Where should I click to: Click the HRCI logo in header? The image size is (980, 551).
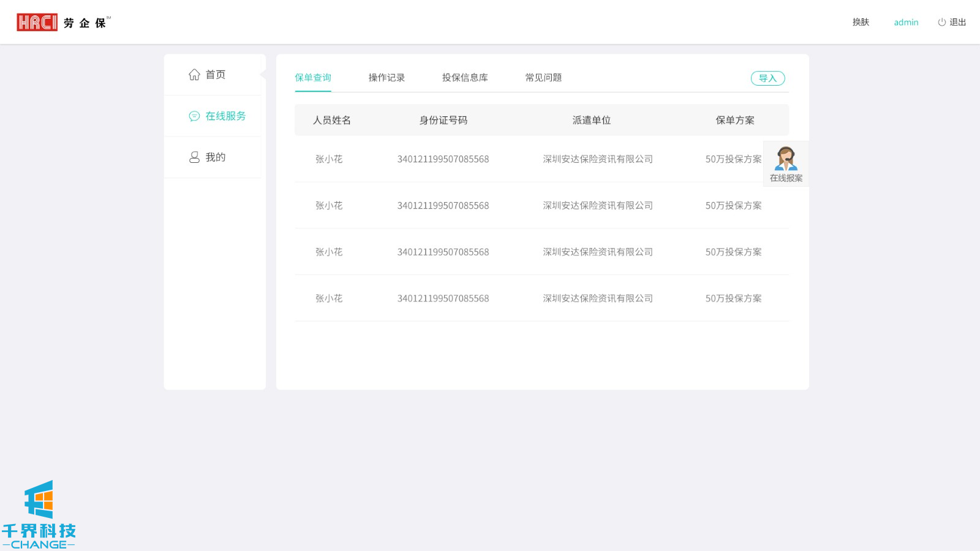pyautogui.click(x=37, y=23)
